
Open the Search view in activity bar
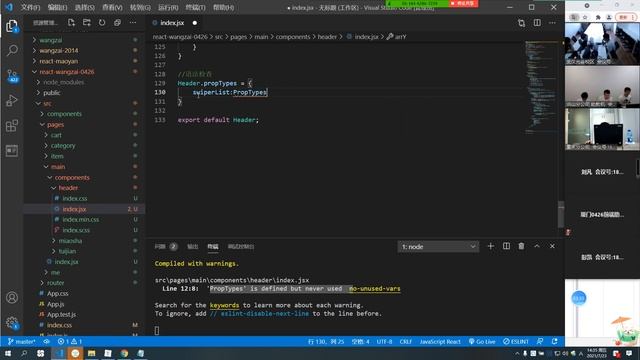[12, 51]
